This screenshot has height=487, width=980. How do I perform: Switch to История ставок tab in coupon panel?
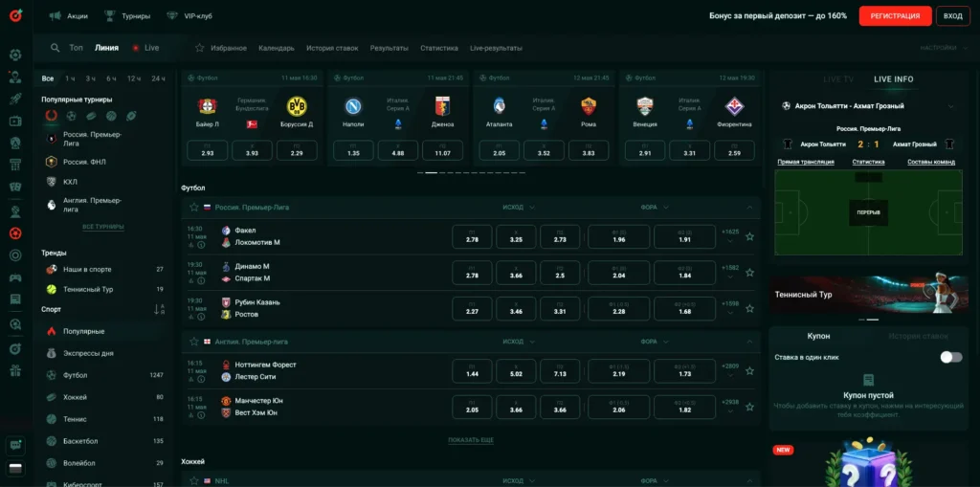(x=918, y=336)
